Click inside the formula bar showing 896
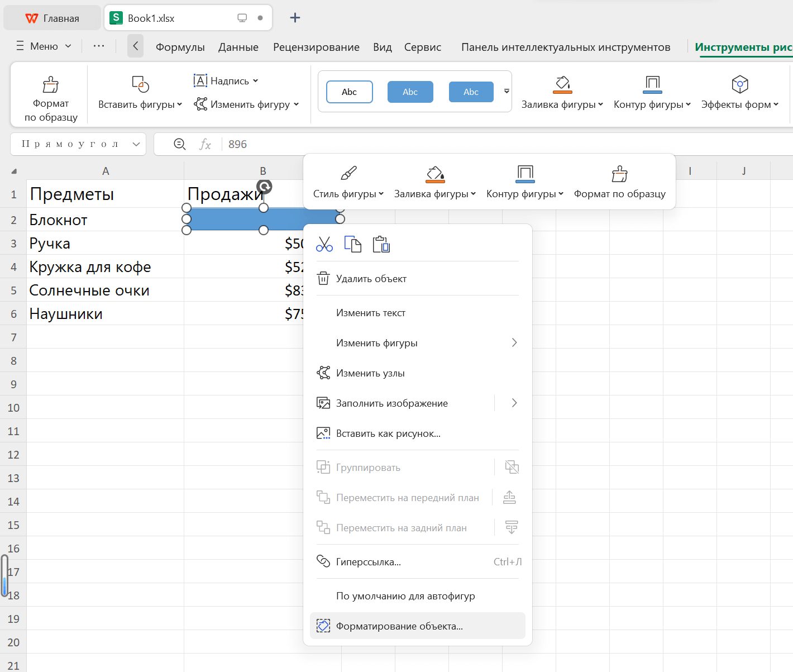Image resolution: width=793 pixels, height=672 pixels. [x=447, y=144]
